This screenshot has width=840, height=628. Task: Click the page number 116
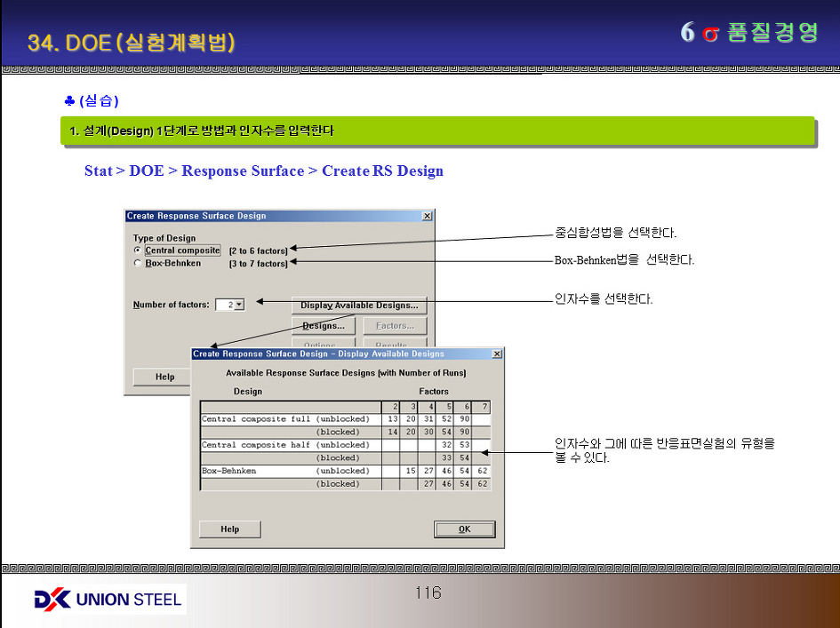coord(428,592)
